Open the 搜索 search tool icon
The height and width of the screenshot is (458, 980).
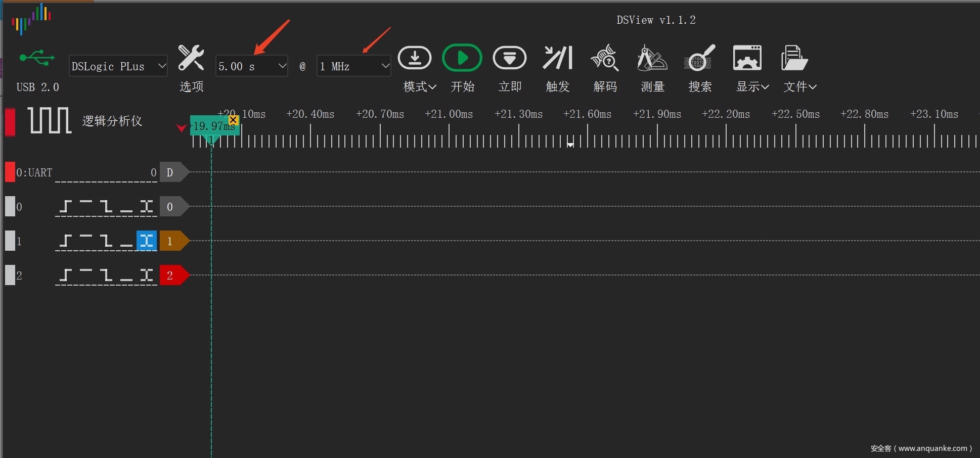[x=700, y=58]
